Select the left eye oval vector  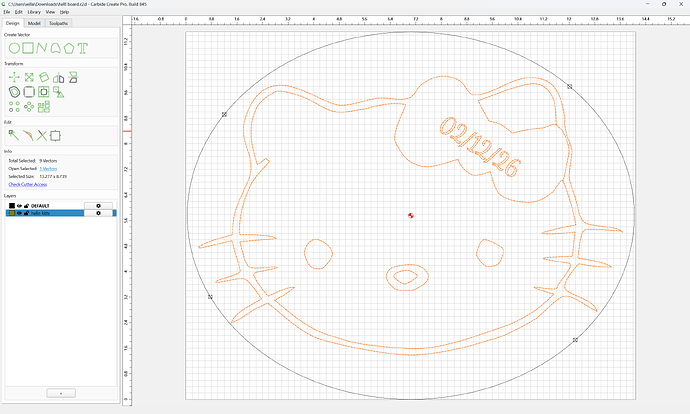[x=318, y=254]
